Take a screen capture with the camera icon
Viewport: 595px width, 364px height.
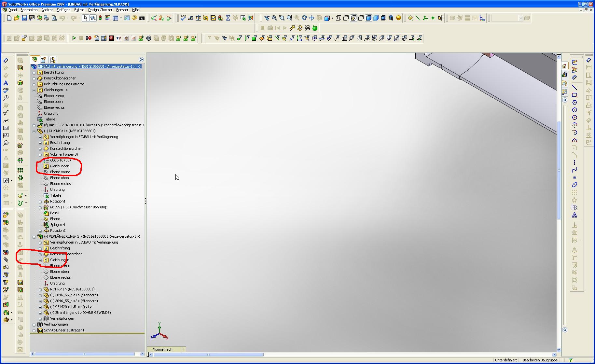(x=142, y=18)
